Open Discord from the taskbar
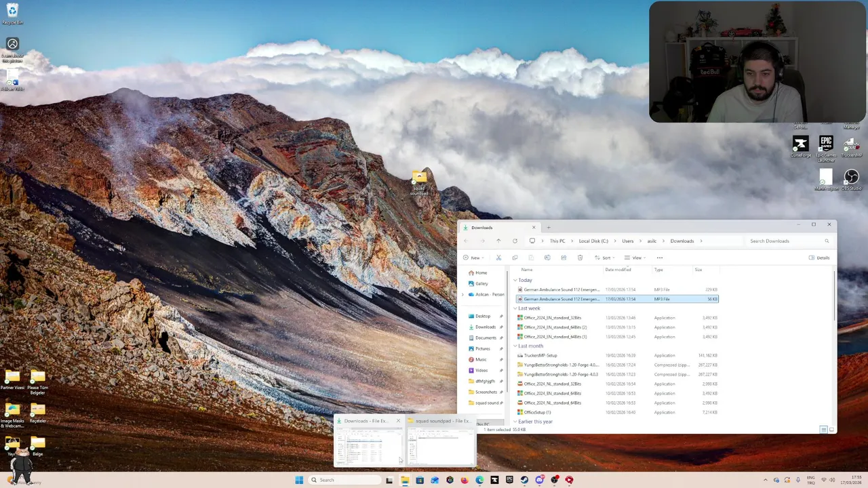This screenshot has height=488, width=868. tap(539, 480)
